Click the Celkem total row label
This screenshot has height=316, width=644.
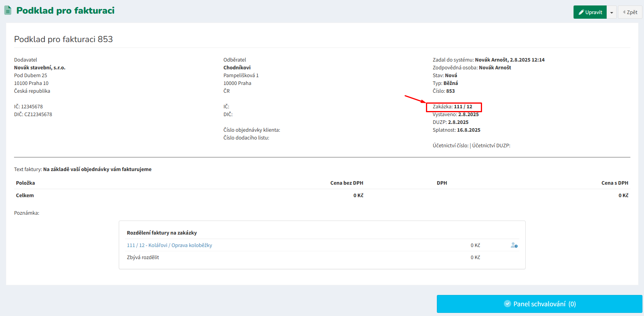click(x=25, y=196)
